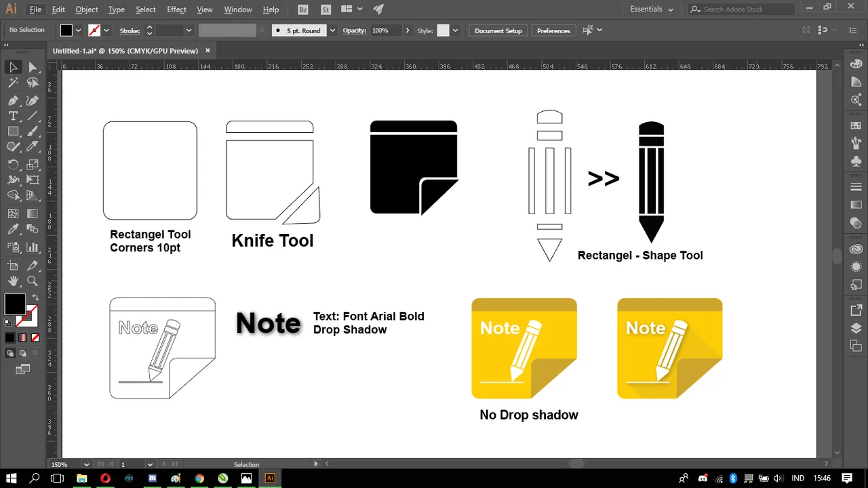The height and width of the screenshot is (488, 868).
Task: Select the Artboard tool
Action: pyautogui.click(x=13, y=265)
